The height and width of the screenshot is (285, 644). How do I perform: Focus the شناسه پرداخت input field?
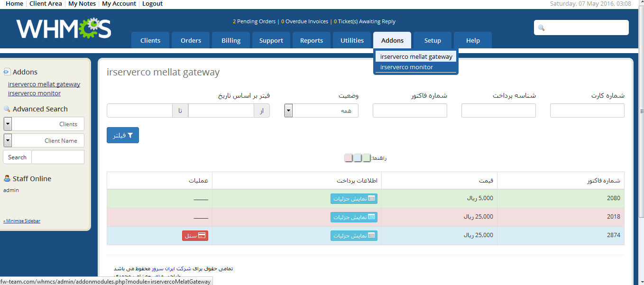coord(498,110)
